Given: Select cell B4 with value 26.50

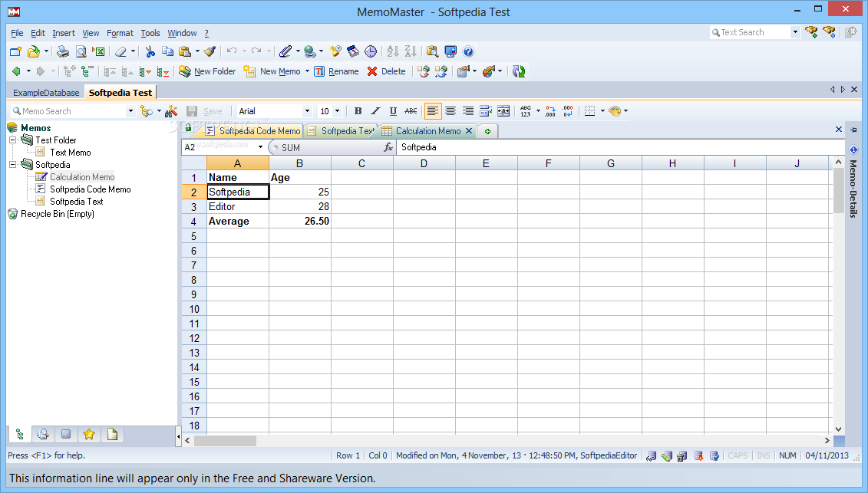Looking at the screenshot, I should click(300, 221).
